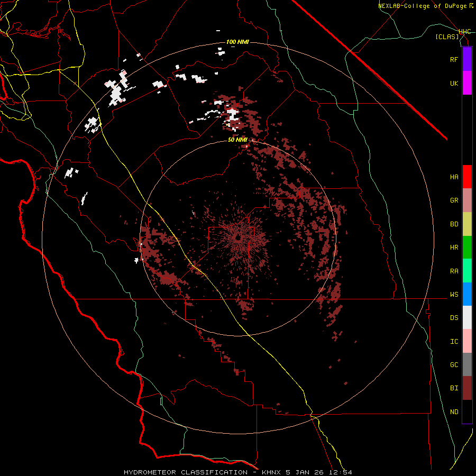Click the radar site center point

pos(239,238)
